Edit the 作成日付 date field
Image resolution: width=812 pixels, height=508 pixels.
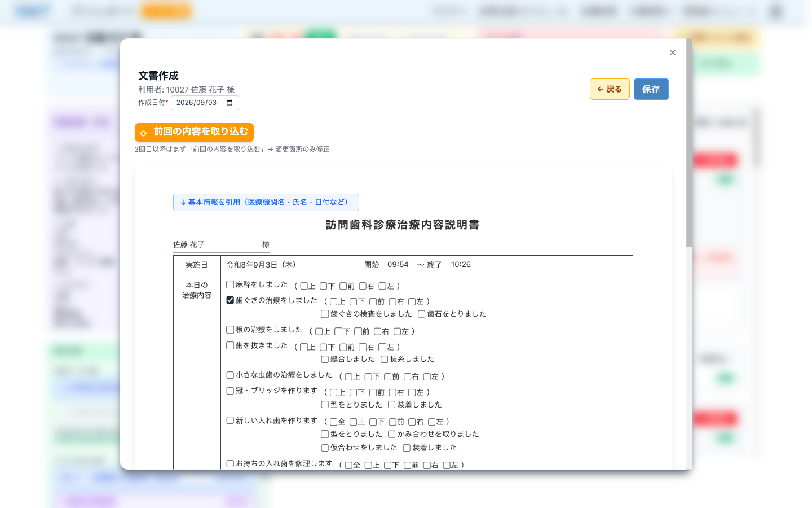(x=205, y=103)
